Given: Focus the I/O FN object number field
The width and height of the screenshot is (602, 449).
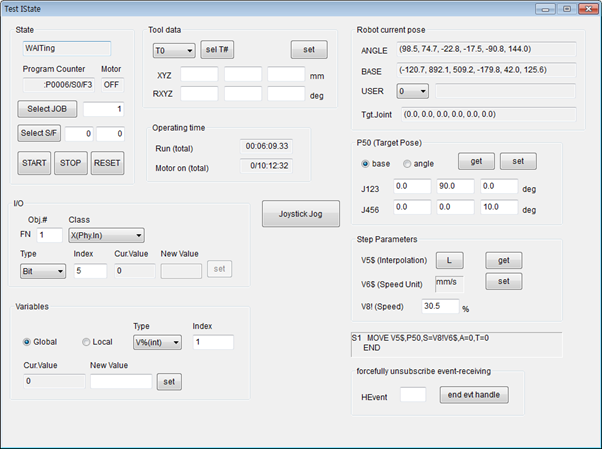Looking at the screenshot, I should point(50,235).
